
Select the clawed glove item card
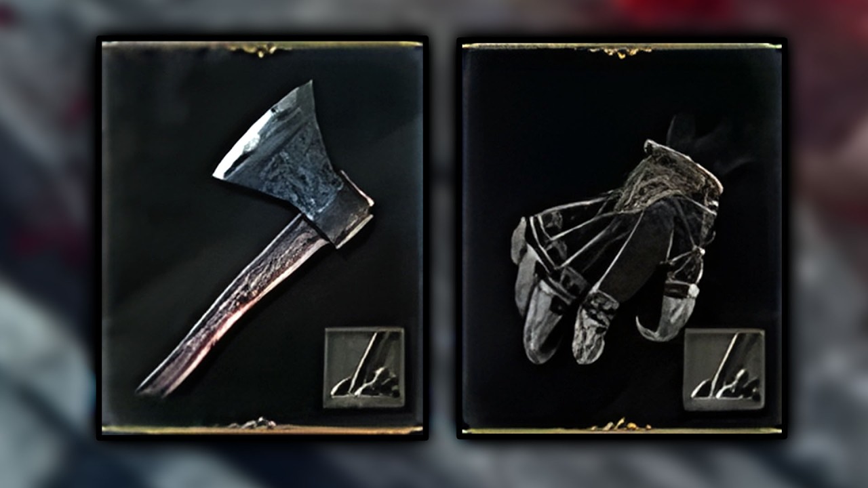click(x=622, y=238)
